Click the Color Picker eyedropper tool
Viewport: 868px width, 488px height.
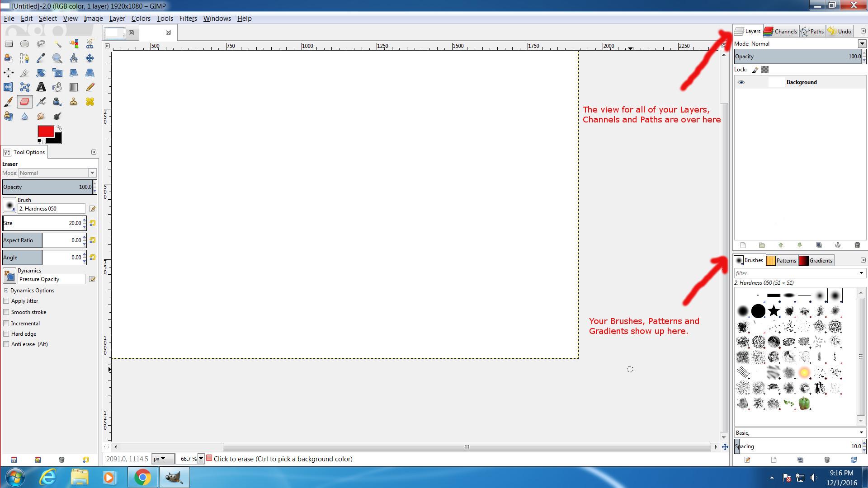coord(41,58)
